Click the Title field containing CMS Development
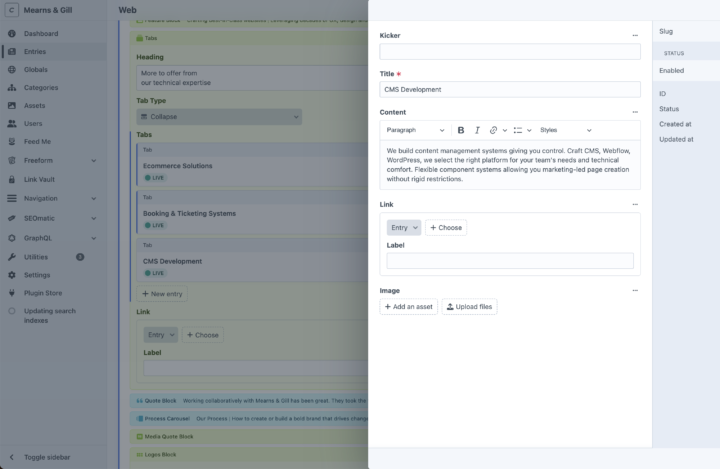 coord(510,89)
